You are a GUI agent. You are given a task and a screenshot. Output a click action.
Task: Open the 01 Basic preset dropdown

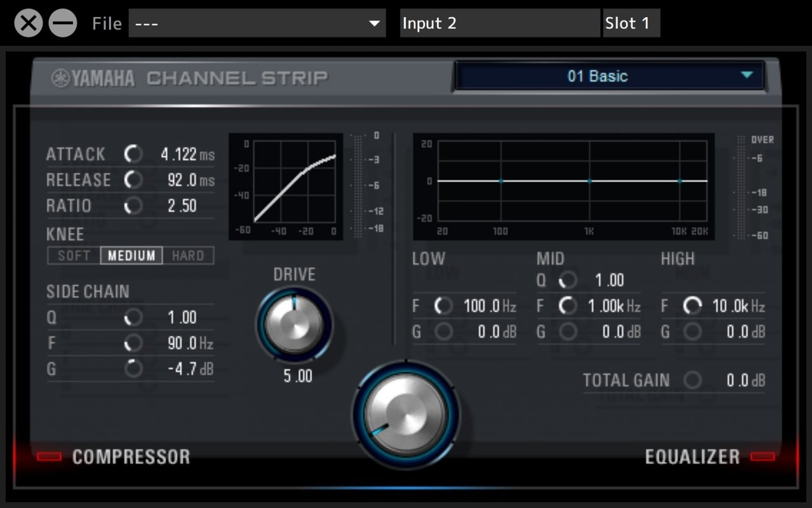pos(610,76)
